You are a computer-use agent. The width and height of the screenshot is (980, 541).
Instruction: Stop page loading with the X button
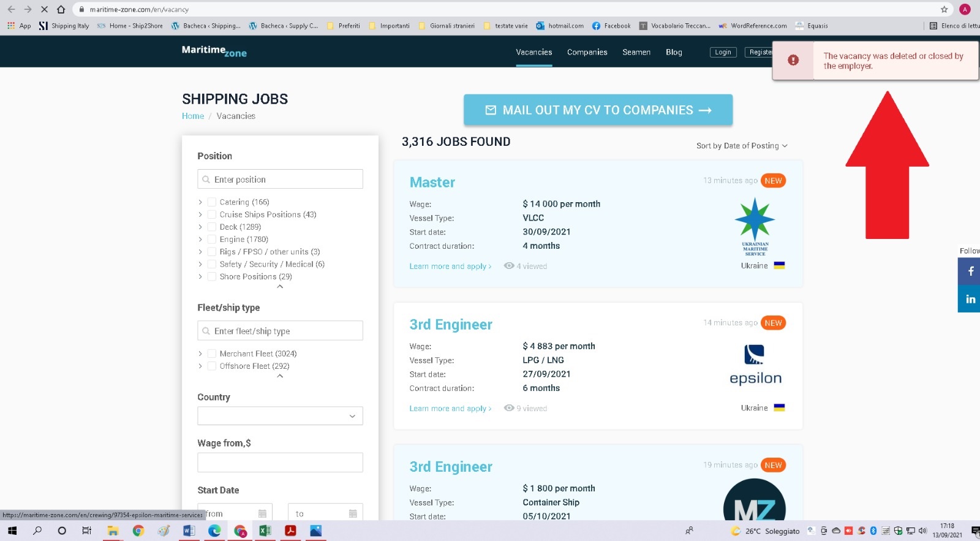click(44, 9)
